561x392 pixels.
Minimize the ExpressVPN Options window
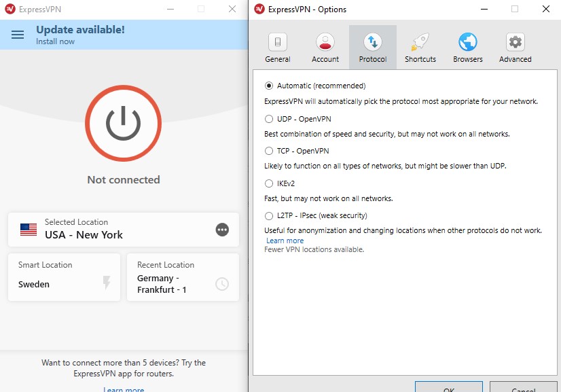coord(484,9)
